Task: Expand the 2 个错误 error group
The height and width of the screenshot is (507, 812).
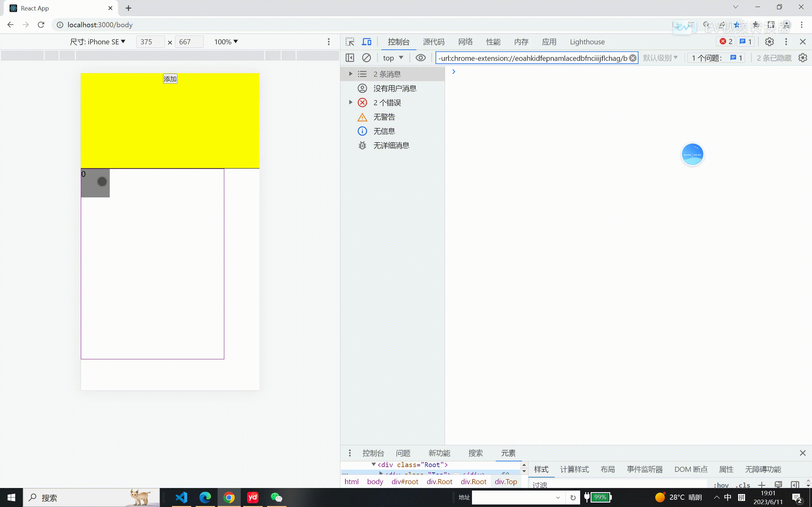Action: point(351,102)
